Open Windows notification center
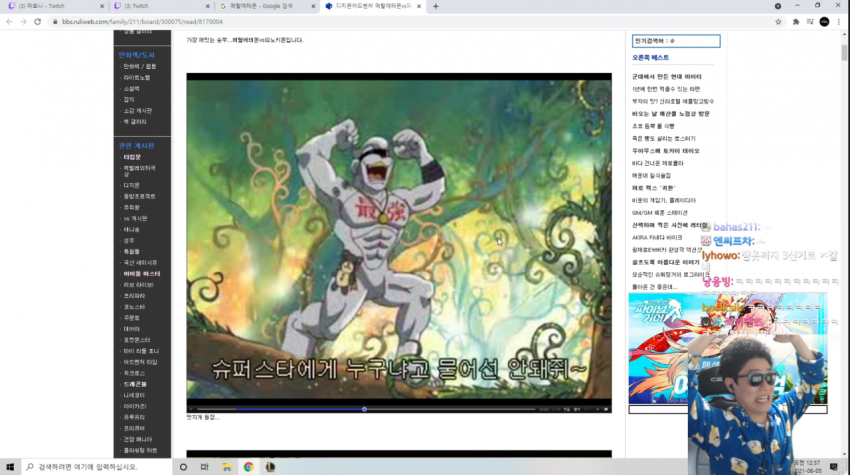The width and height of the screenshot is (850, 475). pyautogui.click(x=834, y=467)
